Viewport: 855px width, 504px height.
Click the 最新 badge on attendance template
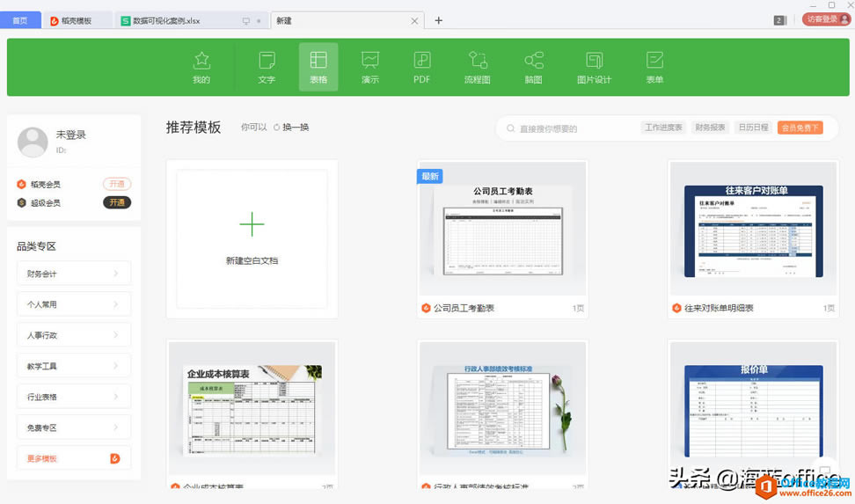pos(430,176)
